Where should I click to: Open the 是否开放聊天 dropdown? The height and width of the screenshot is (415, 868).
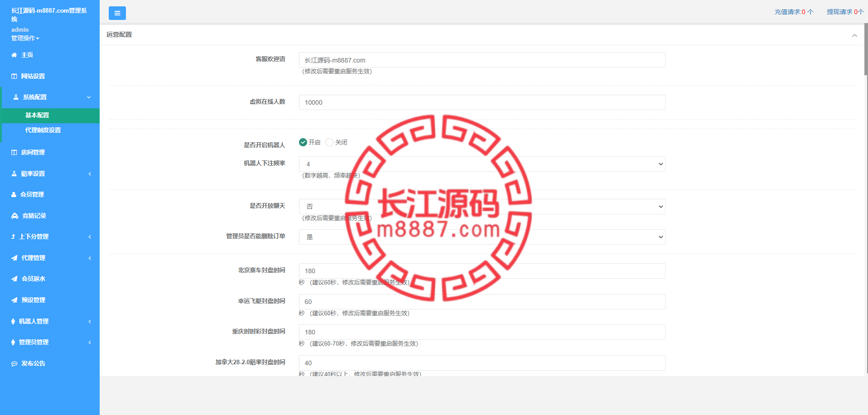tap(482, 207)
